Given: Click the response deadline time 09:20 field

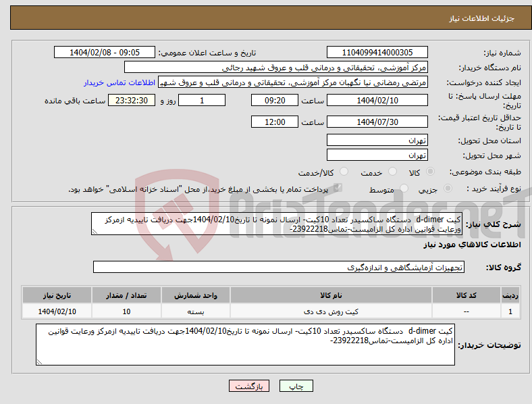Looking at the screenshot, I should coord(275,100).
